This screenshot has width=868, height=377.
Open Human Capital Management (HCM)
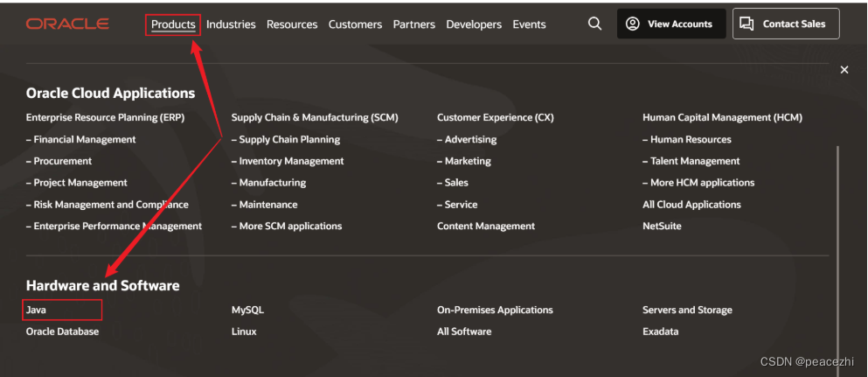[x=722, y=117]
